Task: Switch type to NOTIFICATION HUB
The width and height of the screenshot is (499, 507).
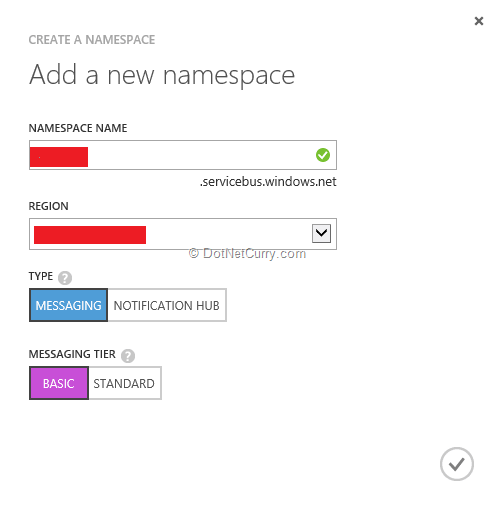Action: pos(167,305)
